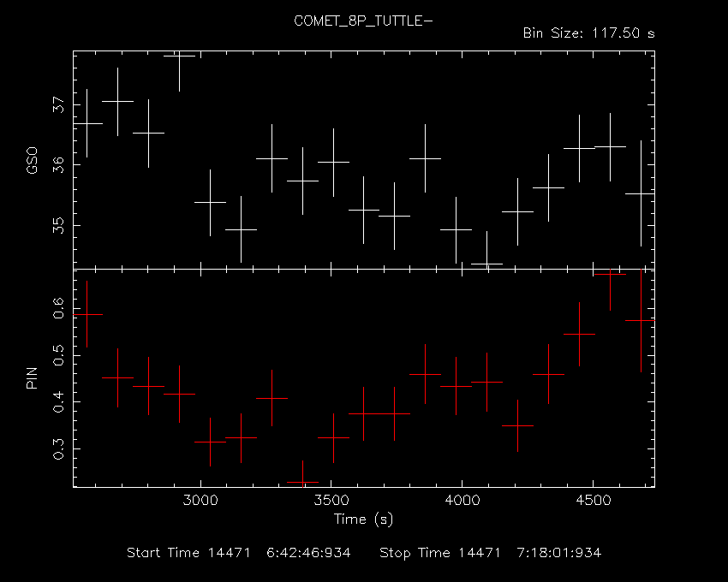The width and height of the screenshot is (728, 582).
Task: Click the Time (s) x-axis label
Action: [x=363, y=519]
